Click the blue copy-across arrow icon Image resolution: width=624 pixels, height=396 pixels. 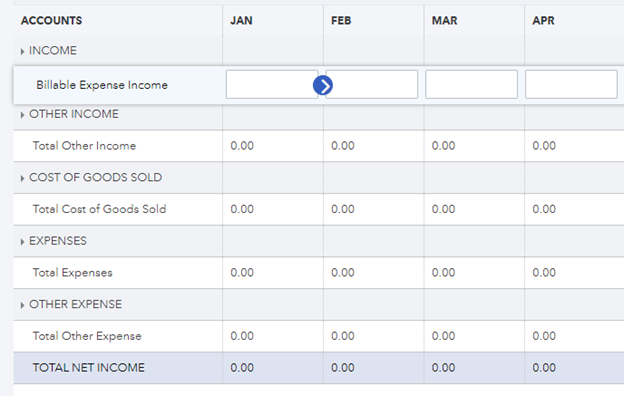[x=323, y=86]
